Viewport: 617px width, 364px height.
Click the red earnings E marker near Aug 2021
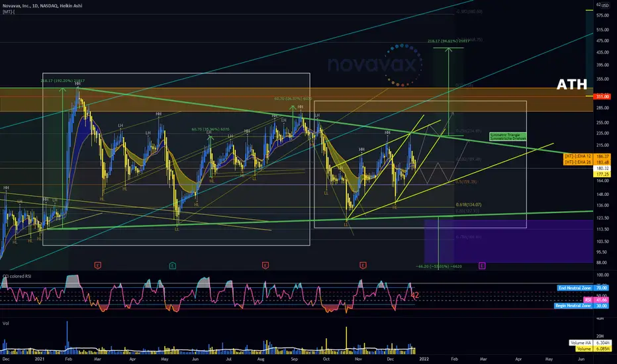[x=265, y=265]
